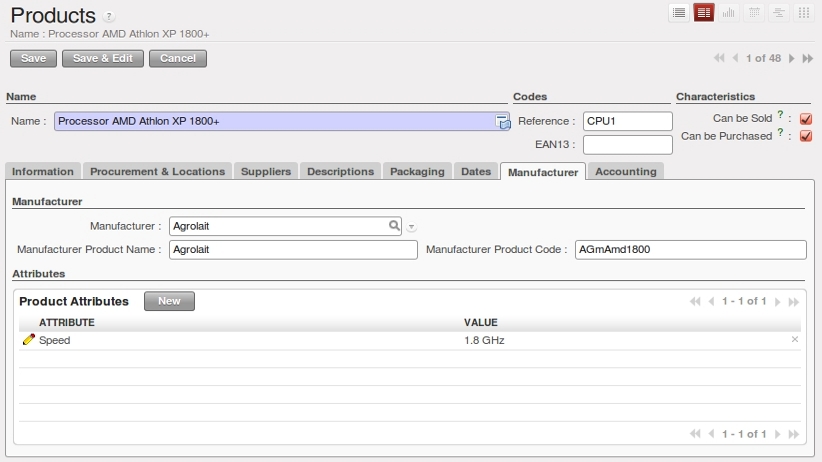Add a New product attribute
The width and height of the screenshot is (822, 462).
tap(169, 301)
